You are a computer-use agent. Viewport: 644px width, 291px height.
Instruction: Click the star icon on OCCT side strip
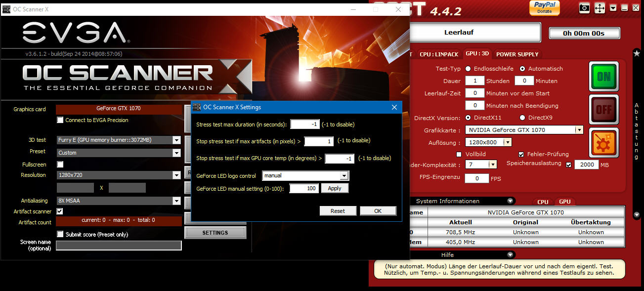637,53
